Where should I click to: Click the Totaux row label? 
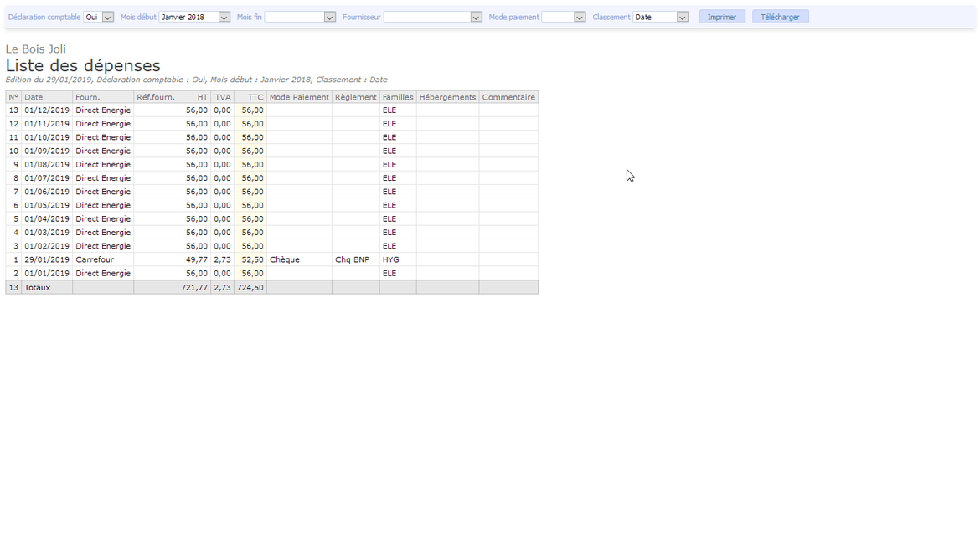38,287
